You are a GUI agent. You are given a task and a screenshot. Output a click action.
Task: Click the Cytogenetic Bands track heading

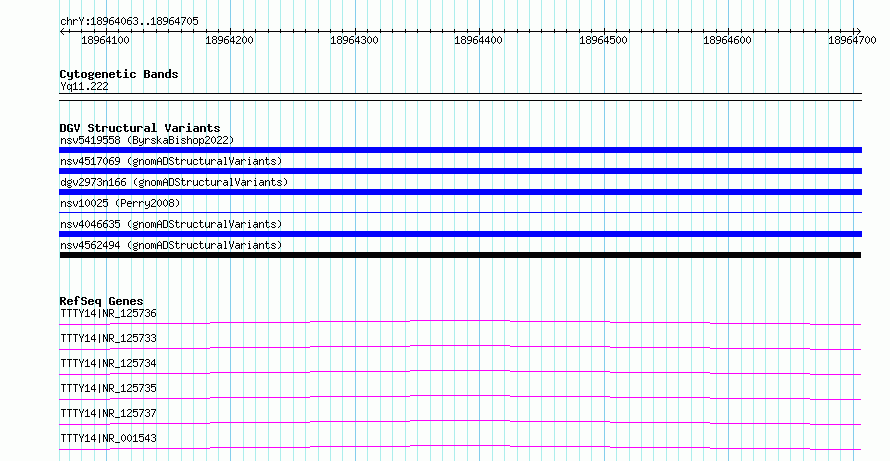[x=119, y=74]
